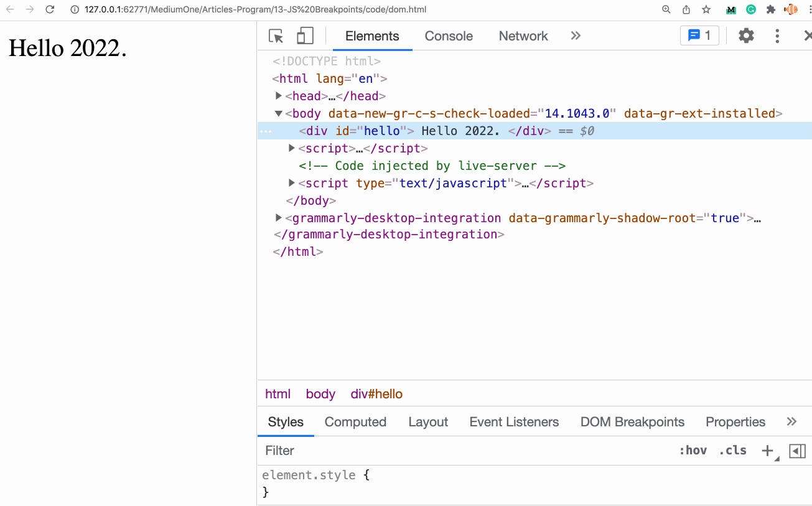Open the browser extensions puzzle icon
Screen dimensions: 812x506
(771, 9)
